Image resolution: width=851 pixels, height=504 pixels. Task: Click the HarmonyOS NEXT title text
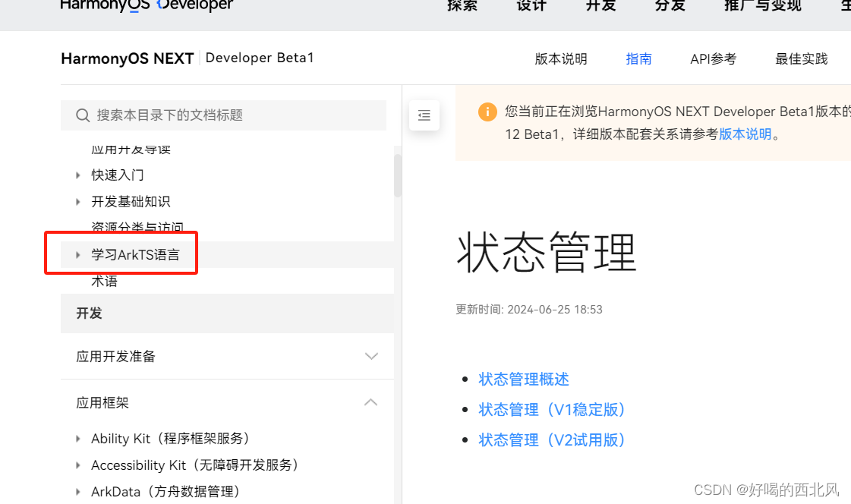(x=128, y=58)
